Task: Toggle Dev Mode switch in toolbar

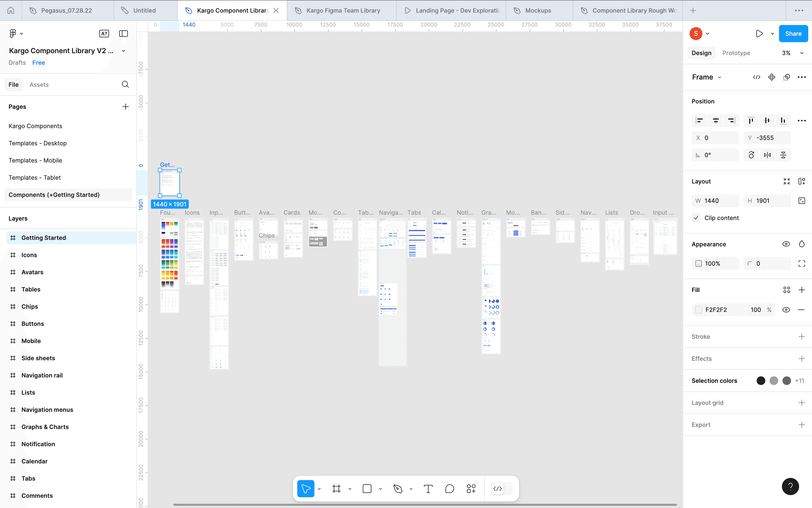Action: click(501, 488)
